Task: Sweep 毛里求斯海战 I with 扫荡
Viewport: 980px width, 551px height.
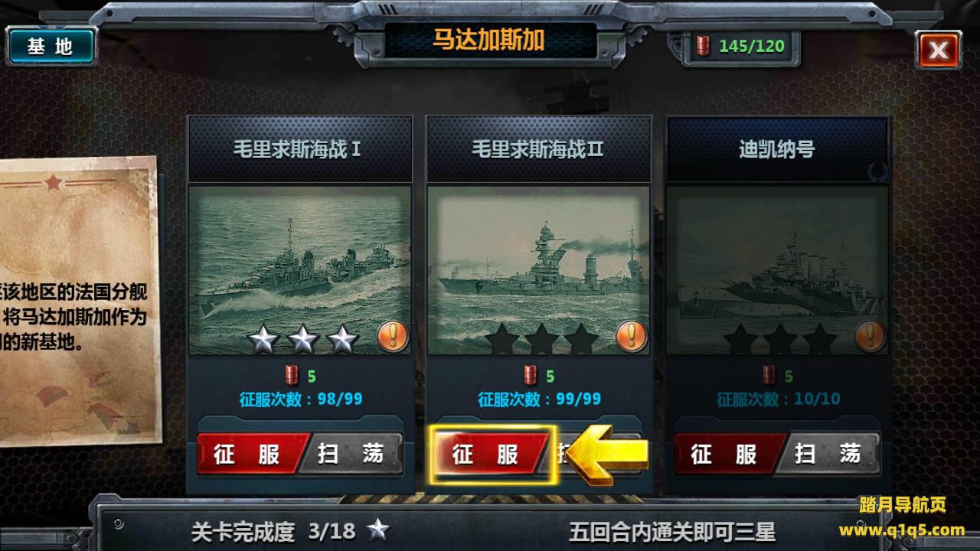Action: [x=353, y=455]
